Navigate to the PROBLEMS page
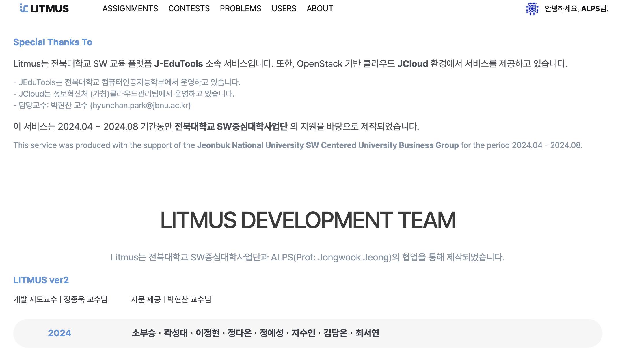The image size is (622, 364). 240,9
